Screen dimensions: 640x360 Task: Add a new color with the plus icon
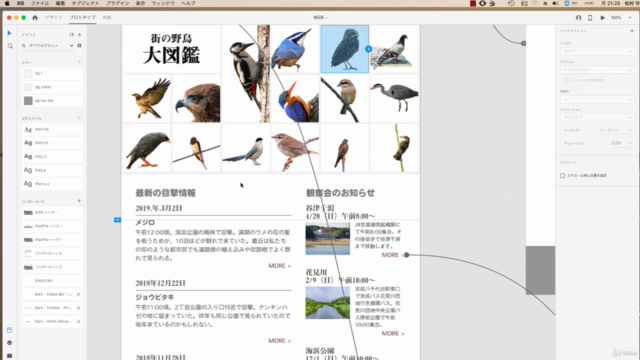coord(79,62)
